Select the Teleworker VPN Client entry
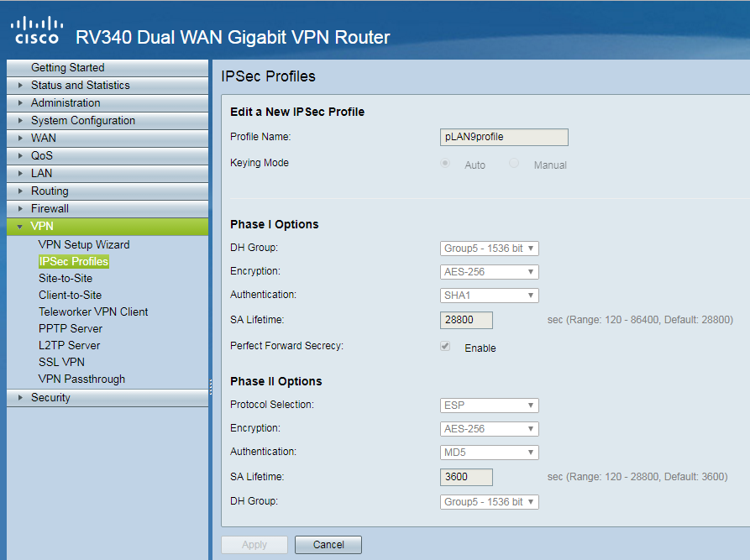 93,311
